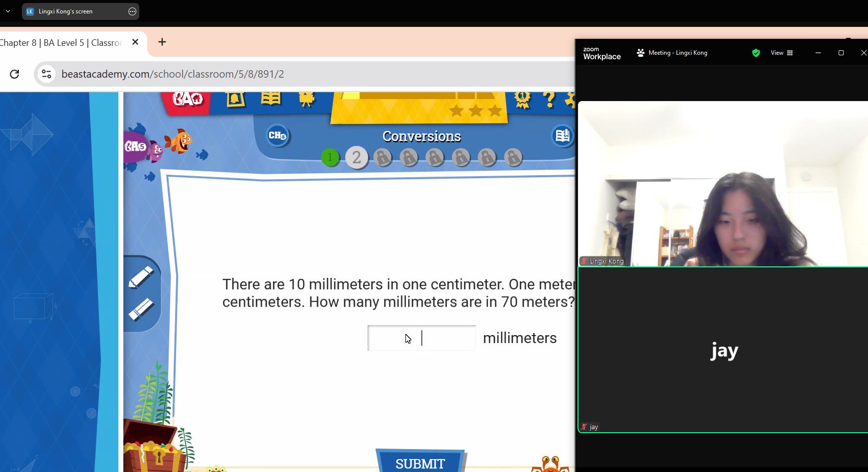Close the Chapter 8 browser tab
The height and width of the screenshot is (472, 868).
point(135,42)
